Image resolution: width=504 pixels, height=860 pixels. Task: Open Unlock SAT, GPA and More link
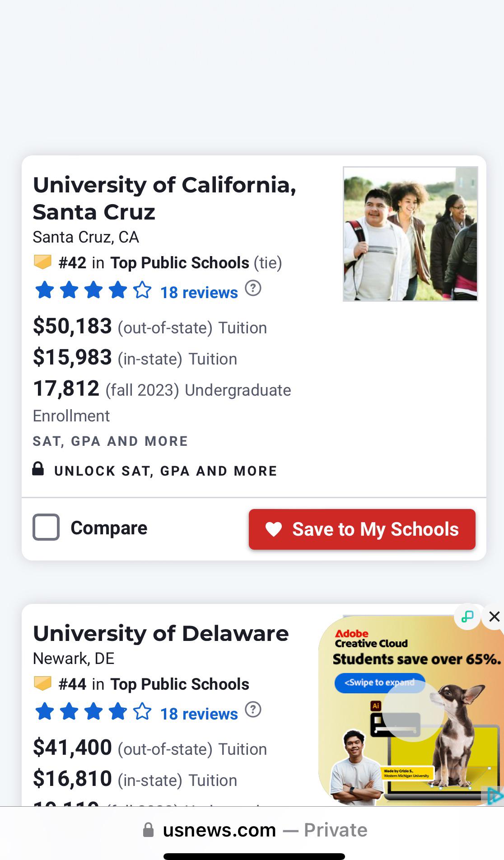point(165,471)
